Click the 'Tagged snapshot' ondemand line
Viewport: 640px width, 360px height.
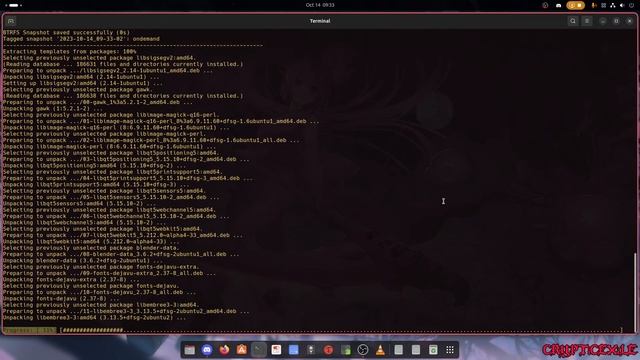pos(81,39)
